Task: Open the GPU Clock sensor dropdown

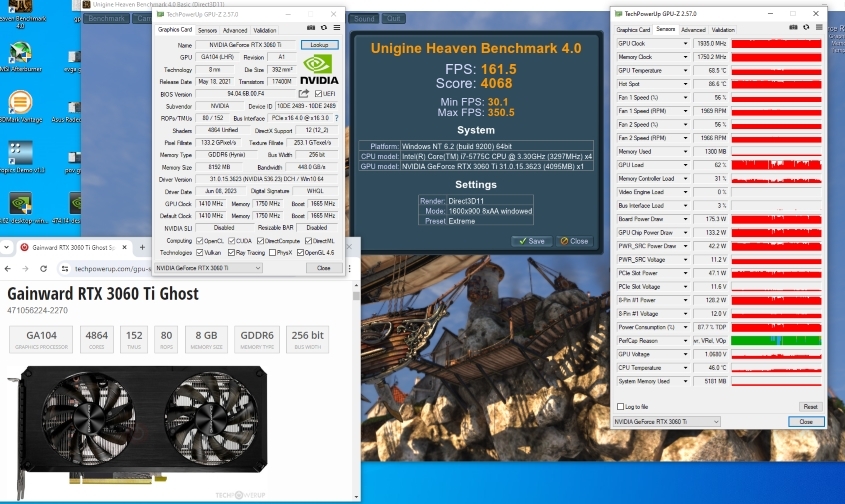Action: (x=685, y=44)
